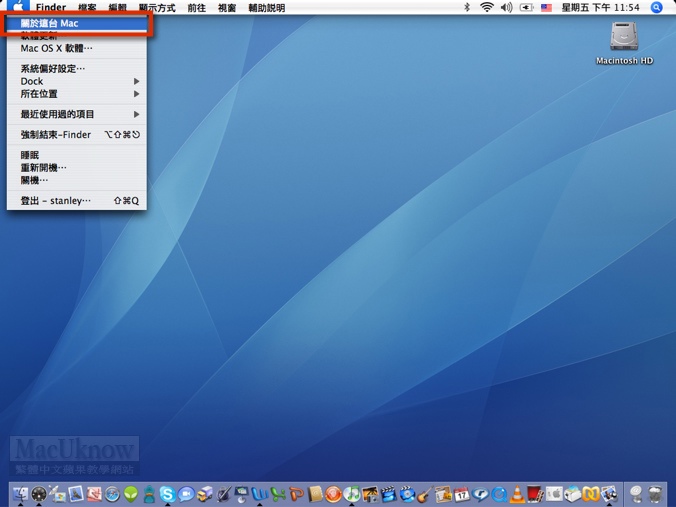Open the @ spring URL Dock item

click(636, 494)
